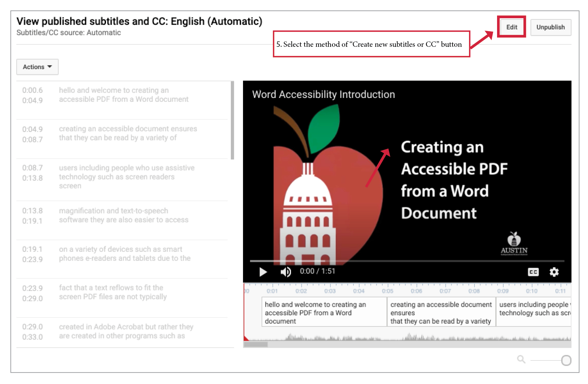
Task: Toggle closed captions with the CC icon
Action: 533,272
